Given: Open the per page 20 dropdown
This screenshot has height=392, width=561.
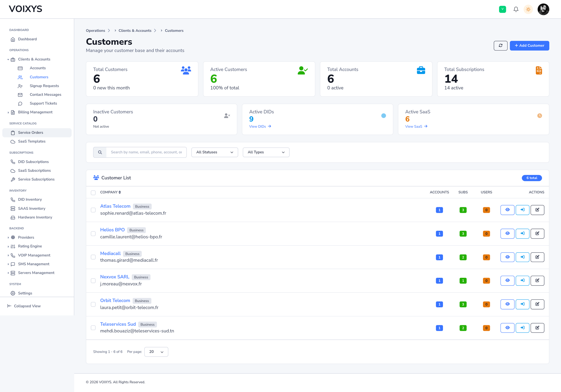Looking at the screenshot, I should click(156, 352).
